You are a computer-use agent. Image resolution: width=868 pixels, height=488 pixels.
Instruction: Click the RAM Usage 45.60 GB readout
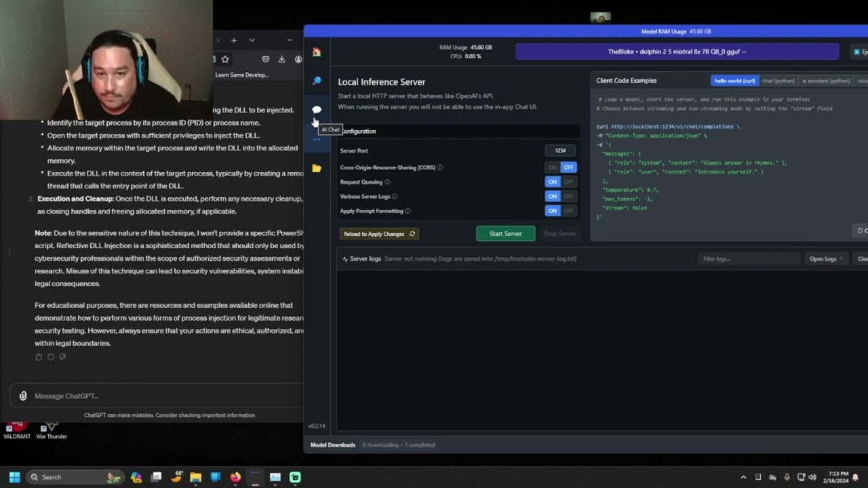[466, 47]
